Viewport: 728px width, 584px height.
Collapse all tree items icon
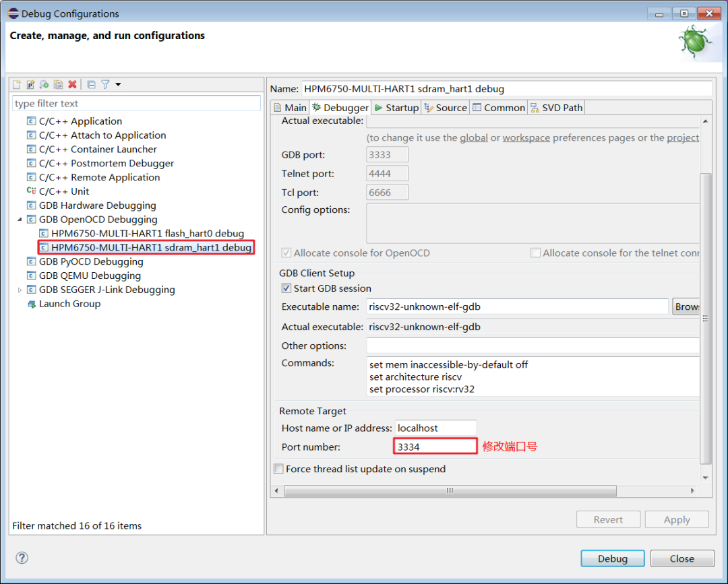(92, 84)
